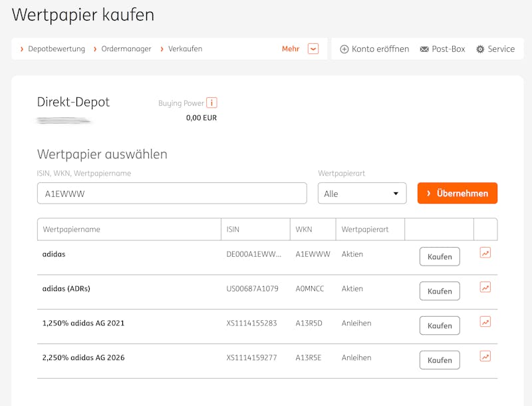Open the Ordermanager link

(126, 49)
